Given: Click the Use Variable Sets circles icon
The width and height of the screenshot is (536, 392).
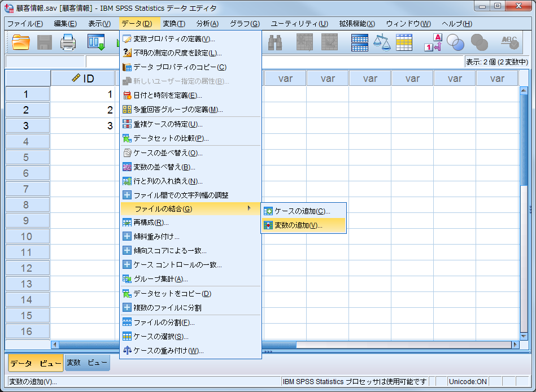Looking at the screenshot, I should click(456, 43).
